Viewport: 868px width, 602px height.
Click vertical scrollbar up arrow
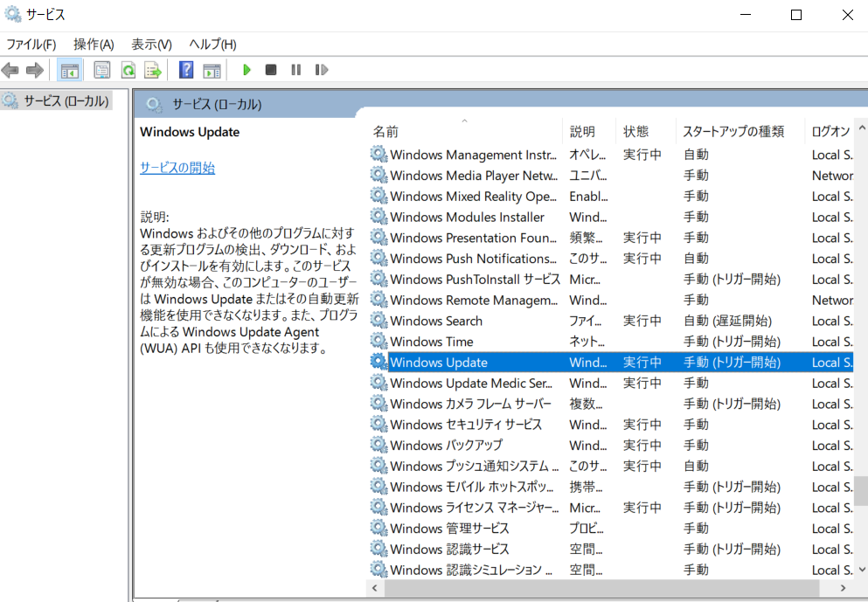(861, 128)
